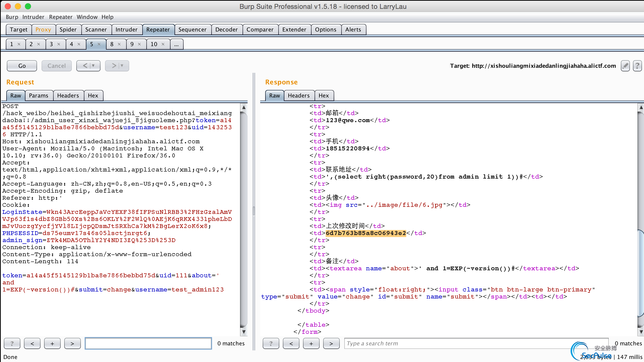Close Repeater tab 8
Viewport: 644px width, 362px height.
point(119,44)
